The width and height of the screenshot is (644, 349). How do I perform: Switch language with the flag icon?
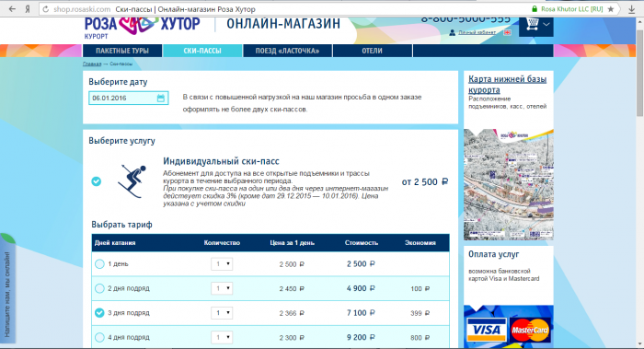pos(508,32)
